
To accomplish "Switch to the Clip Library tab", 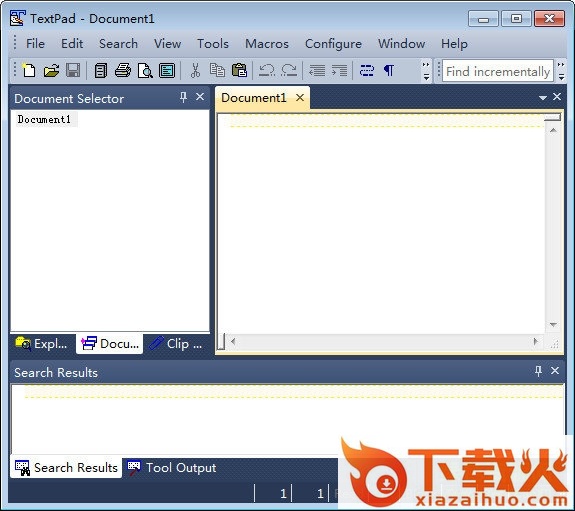I will coord(176,344).
